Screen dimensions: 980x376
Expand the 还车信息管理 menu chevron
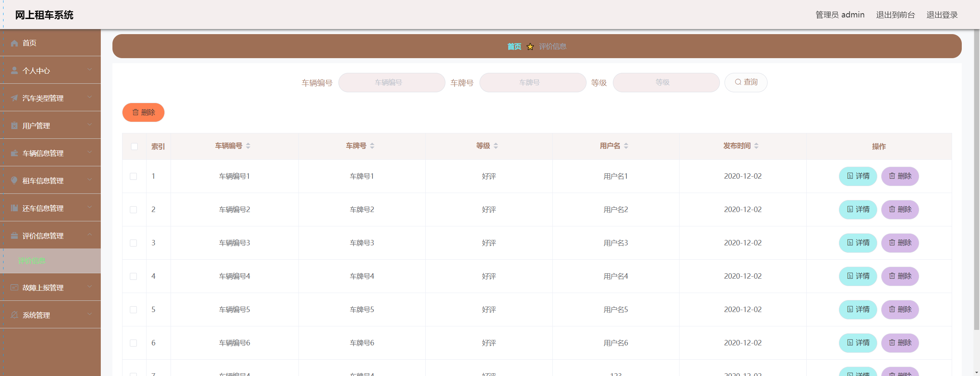[x=90, y=207]
